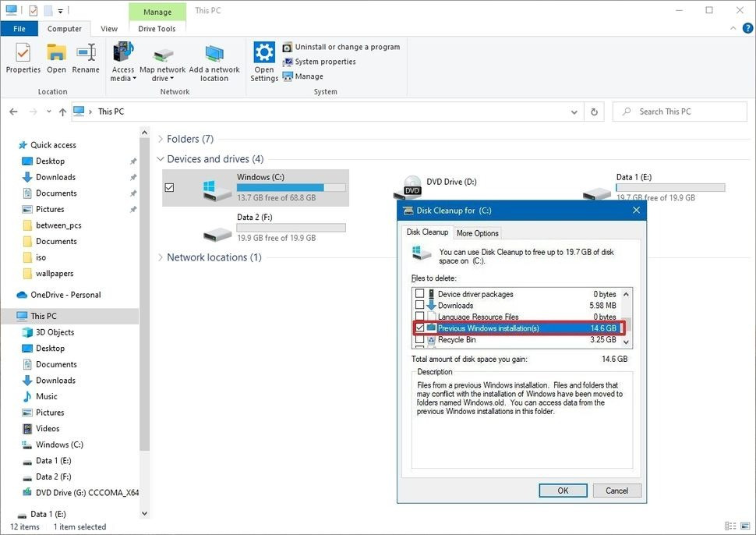Viewport: 756px width, 535px height.
Task: Select the DVD Drive (D:) icon
Action: (409, 187)
